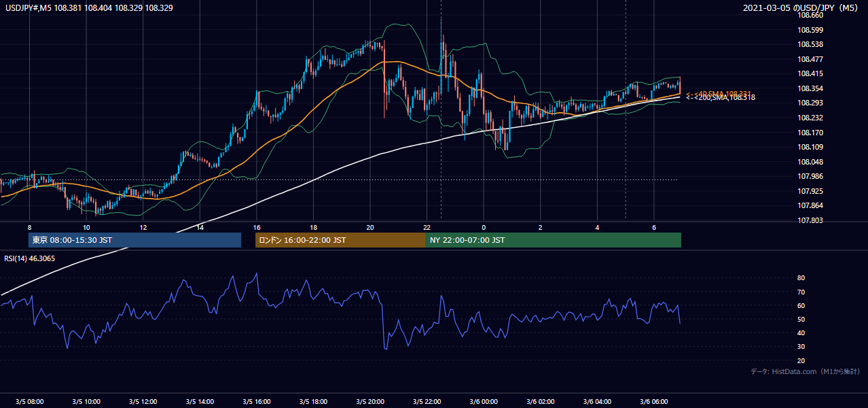The width and height of the screenshot is (868, 408).
Task: Click price axis value 108.415
Action: 810,73
